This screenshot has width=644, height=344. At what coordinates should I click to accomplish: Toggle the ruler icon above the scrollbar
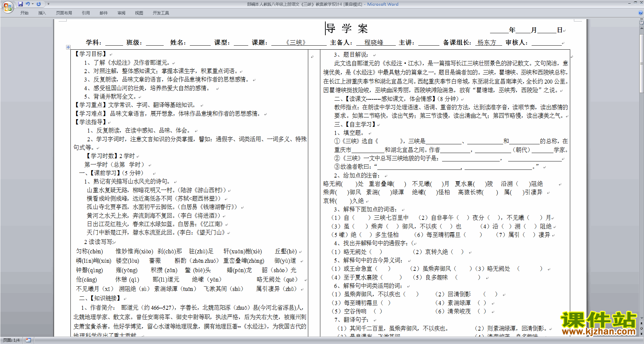pyautogui.click(x=642, y=22)
